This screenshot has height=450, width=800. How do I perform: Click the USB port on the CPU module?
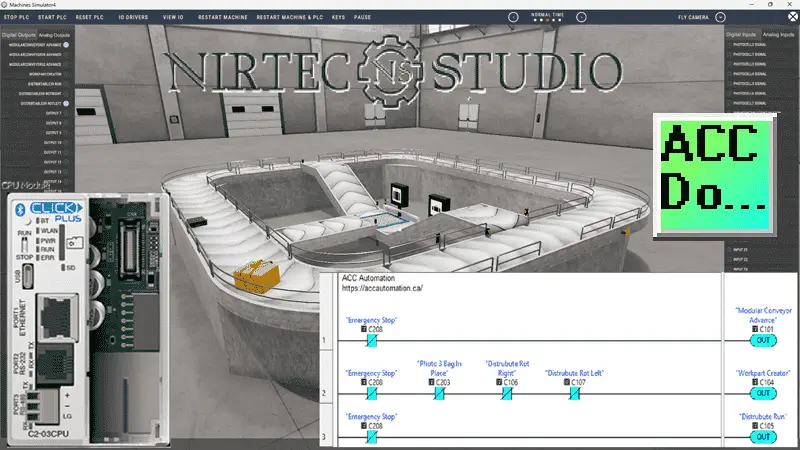[x=28, y=276]
